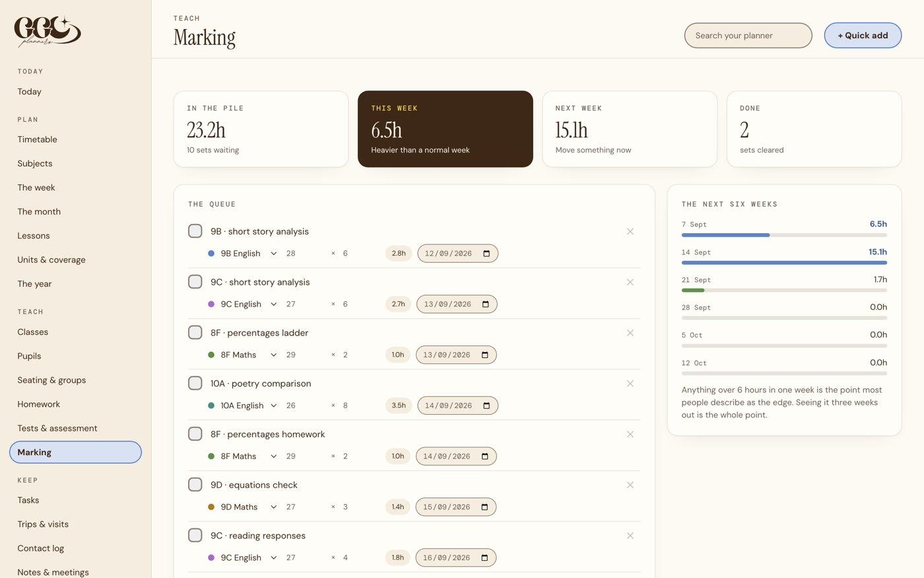Open class dropdown on percentages ladder row
Viewport: 924px width, 578px height.
(x=249, y=355)
